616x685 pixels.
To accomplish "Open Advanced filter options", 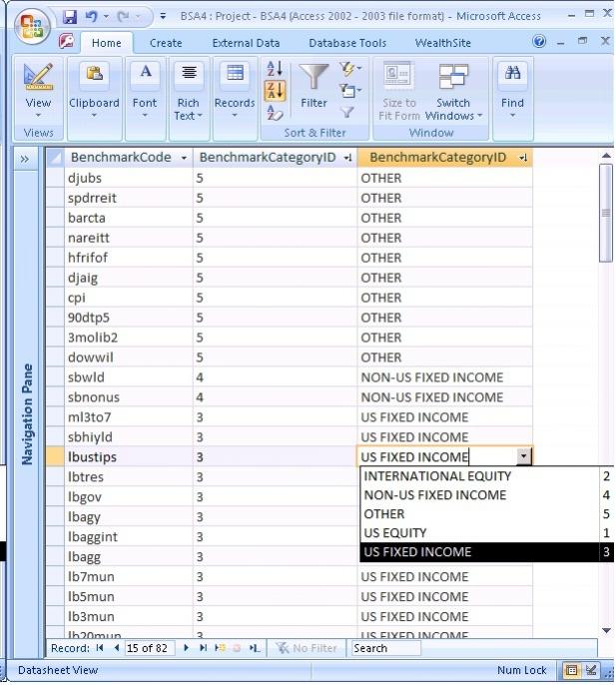I will [x=350, y=91].
